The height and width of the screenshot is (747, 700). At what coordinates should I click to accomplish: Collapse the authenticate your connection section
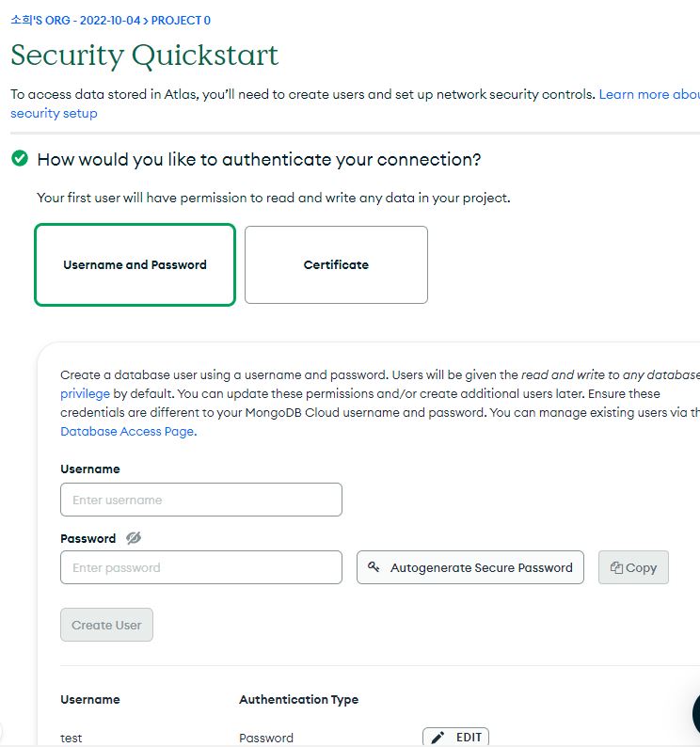click(x=259, y=160)
